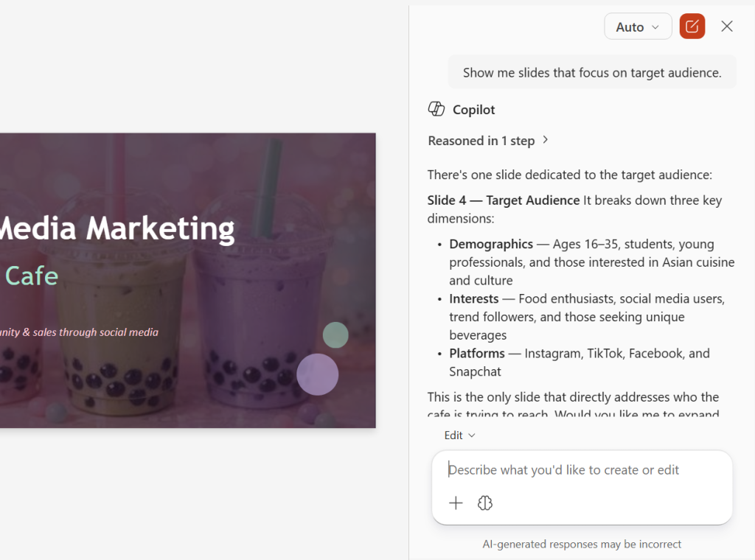Select the green 'Cafe' subtitle on slide
The height and width of the screenshot is (560, 755).
point(31,276)
